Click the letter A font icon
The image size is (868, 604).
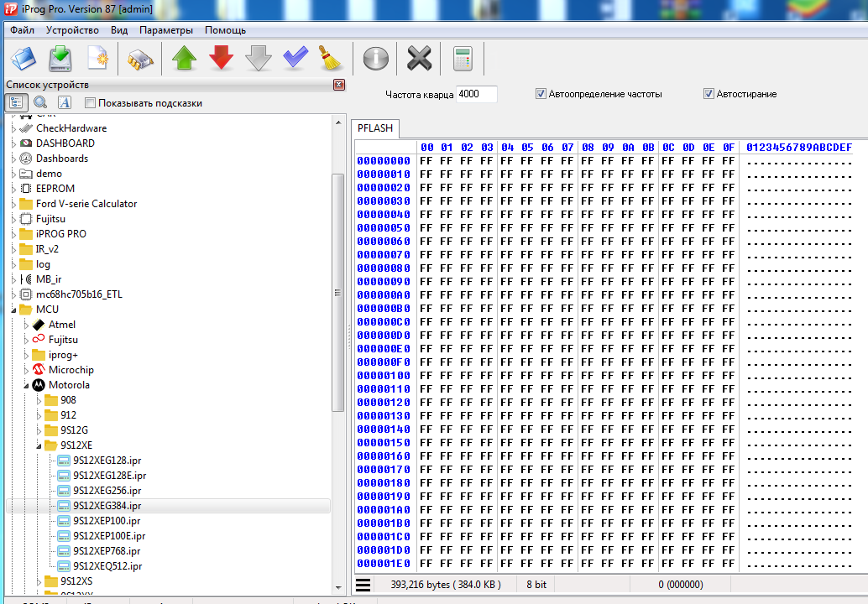pyautogui.click(x=64, y=102)
